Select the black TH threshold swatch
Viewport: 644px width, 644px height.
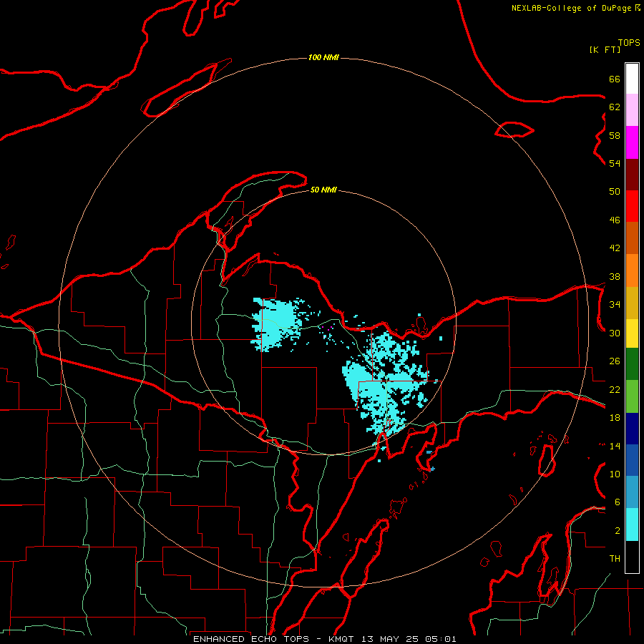coord(632,557)
